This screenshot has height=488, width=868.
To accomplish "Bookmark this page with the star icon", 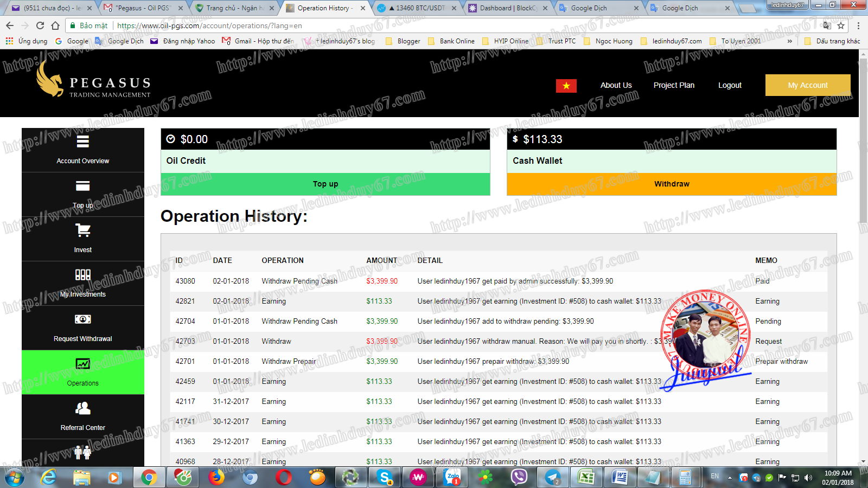I will pos(841,25).
